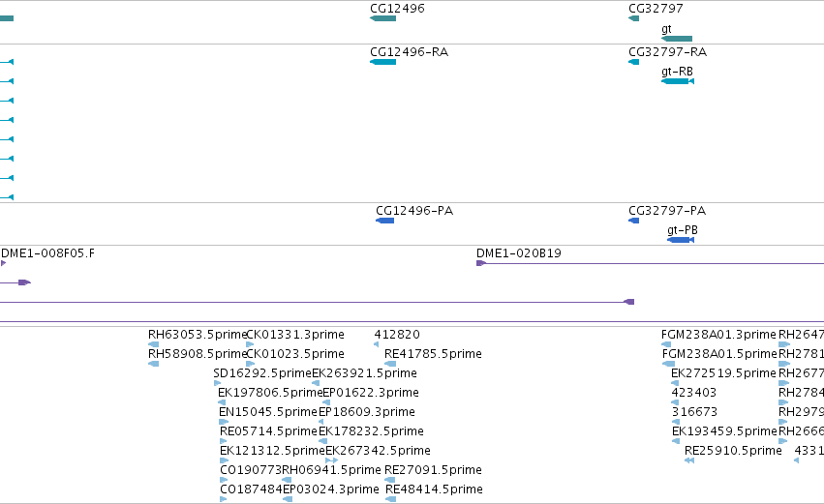Select EST RE27091.5prime
Viewport: 824px width, 504px height.
pyautogui.click(x=433, y=470)
